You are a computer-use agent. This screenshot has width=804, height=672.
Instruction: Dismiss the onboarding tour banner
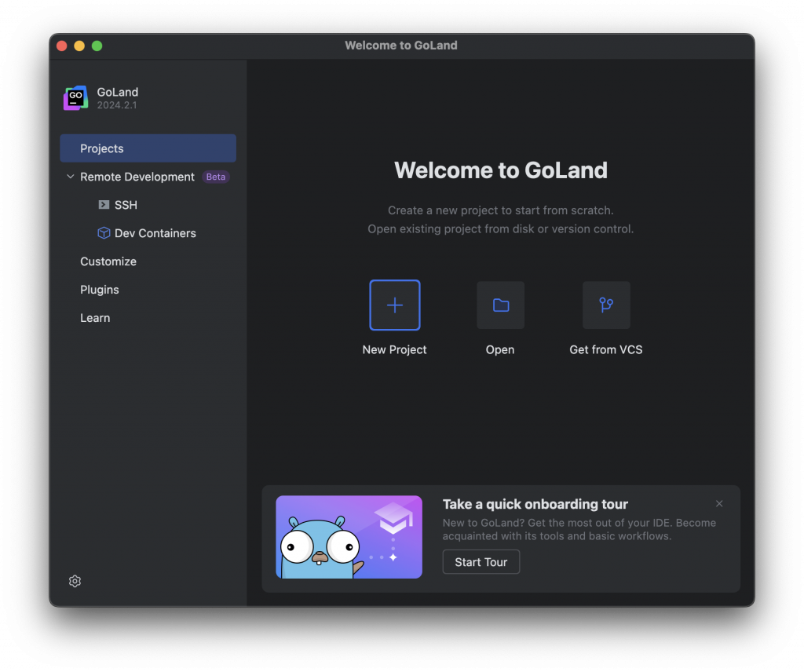tap(719, 503)
